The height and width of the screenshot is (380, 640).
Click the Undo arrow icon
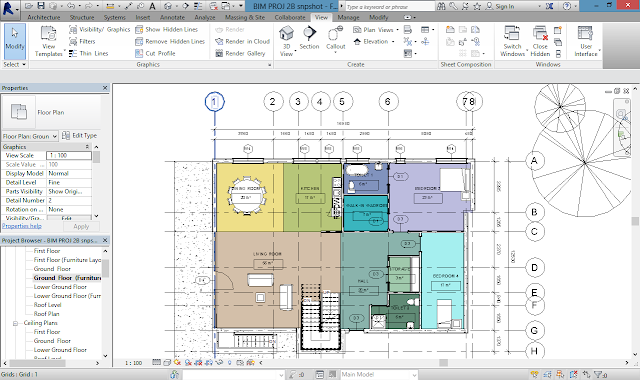[x=71, y=6]
